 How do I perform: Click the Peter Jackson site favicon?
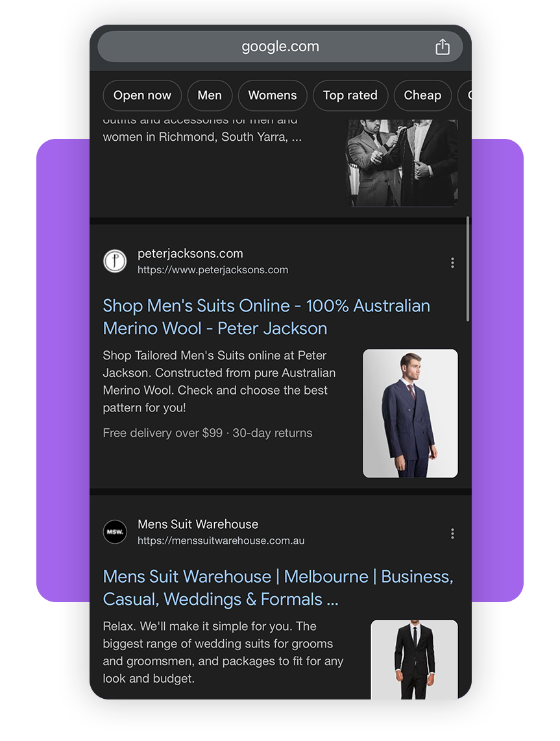tap(115, 261)
